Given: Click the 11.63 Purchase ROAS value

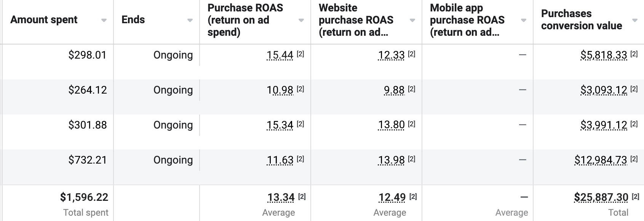Looking at the screenshot, I should (280, 160).
